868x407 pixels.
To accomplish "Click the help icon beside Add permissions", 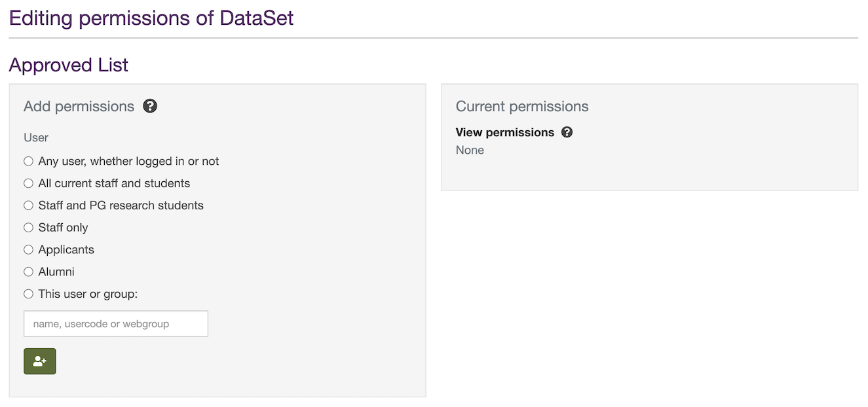I will pyautogui.click(x=150, y=106).
